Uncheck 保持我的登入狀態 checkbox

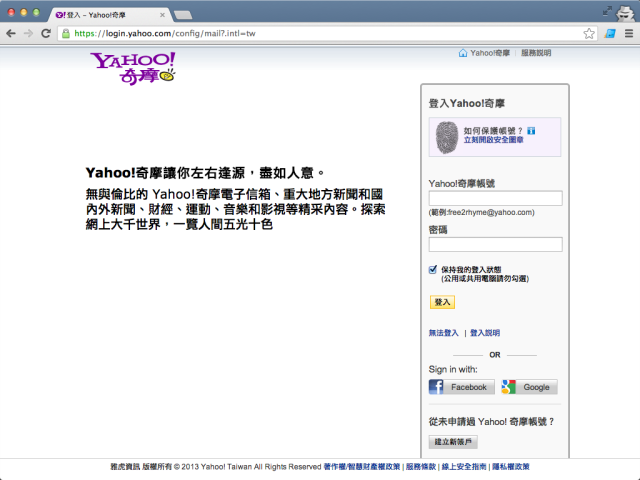433,269
